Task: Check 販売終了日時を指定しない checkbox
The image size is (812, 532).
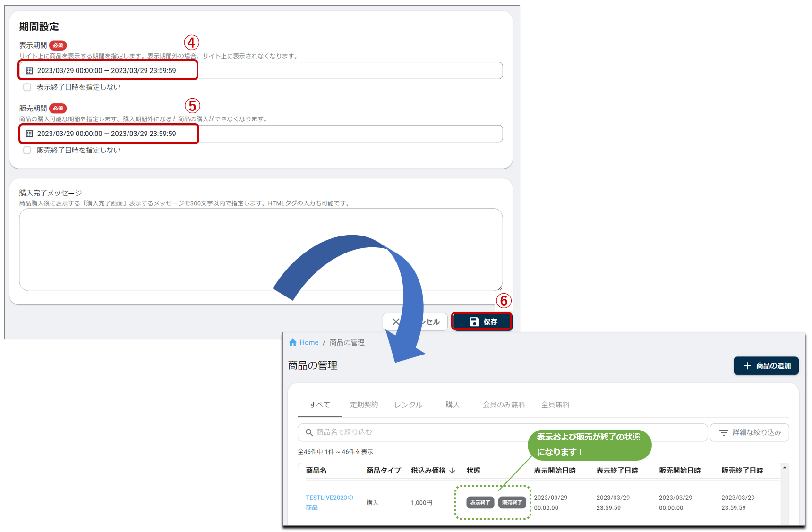Action: 27,150
